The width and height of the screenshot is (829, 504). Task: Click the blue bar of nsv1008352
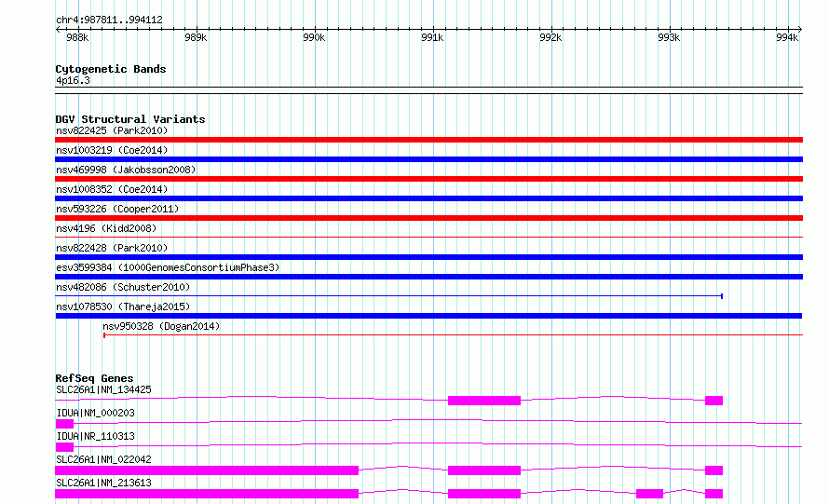[x=428, y=198]
